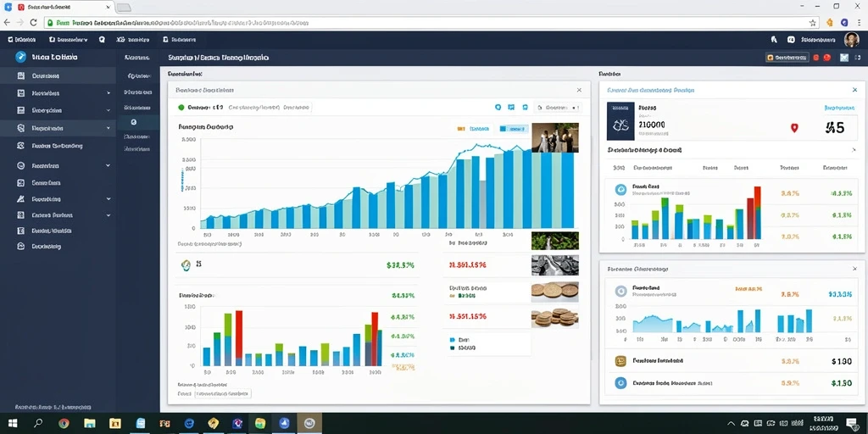Click the orange-icon button in the sub-header bar
The height and width of the screenshot is (434, 868).
click(x=787, y=57)
